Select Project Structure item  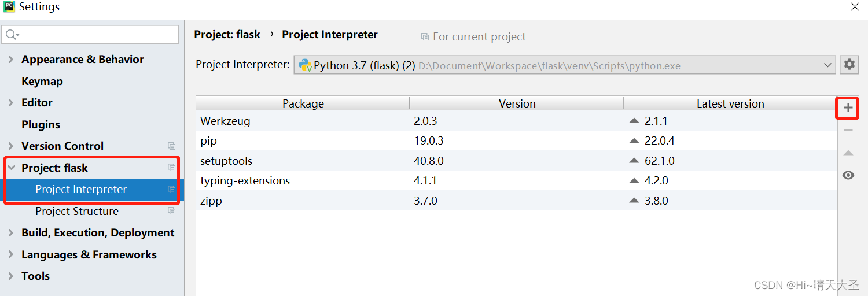(x=77, y=211)
